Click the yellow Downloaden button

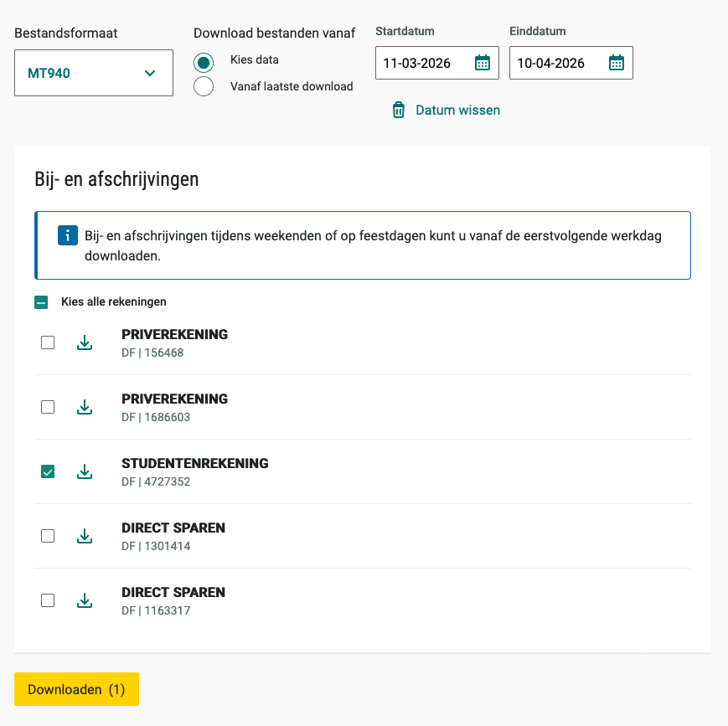(x=76, y=688)
